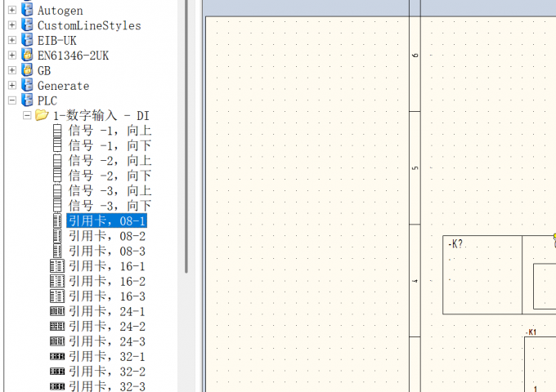Click symbol icon for 引用卡, 16-2
556x392 pixels.
[57, 281]
